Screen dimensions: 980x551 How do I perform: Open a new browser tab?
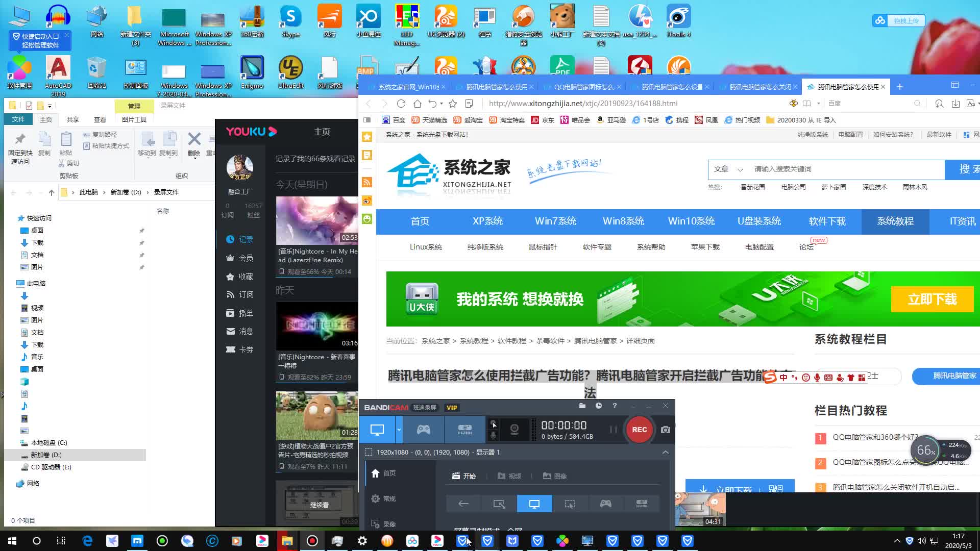900,87
